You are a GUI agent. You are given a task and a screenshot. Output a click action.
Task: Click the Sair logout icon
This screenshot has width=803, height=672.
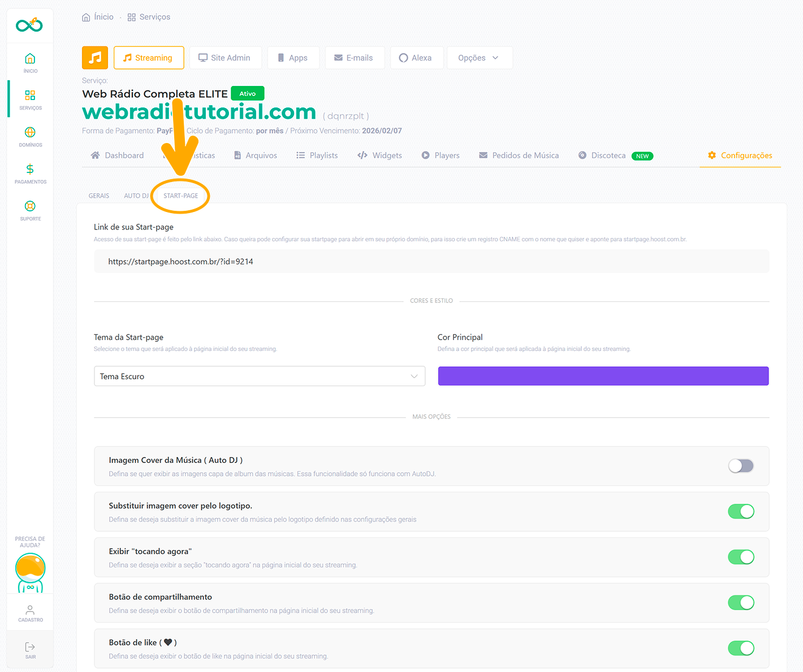coord(31,647)
